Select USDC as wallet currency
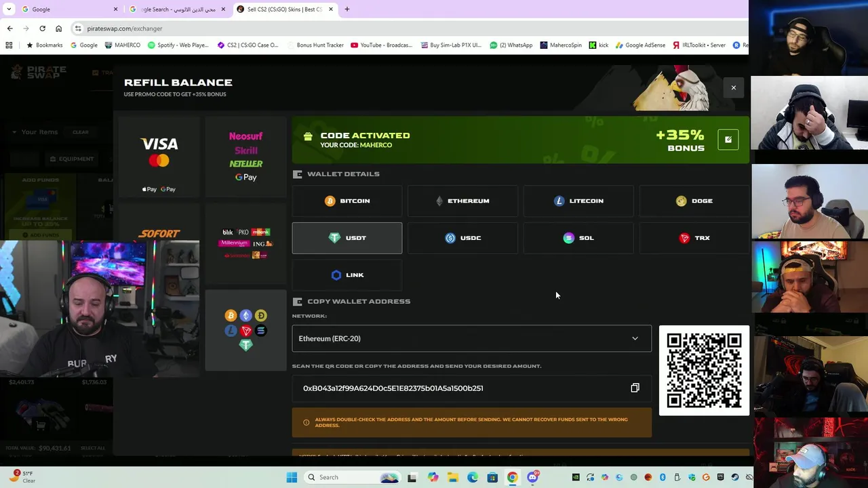 click(462, 238)
